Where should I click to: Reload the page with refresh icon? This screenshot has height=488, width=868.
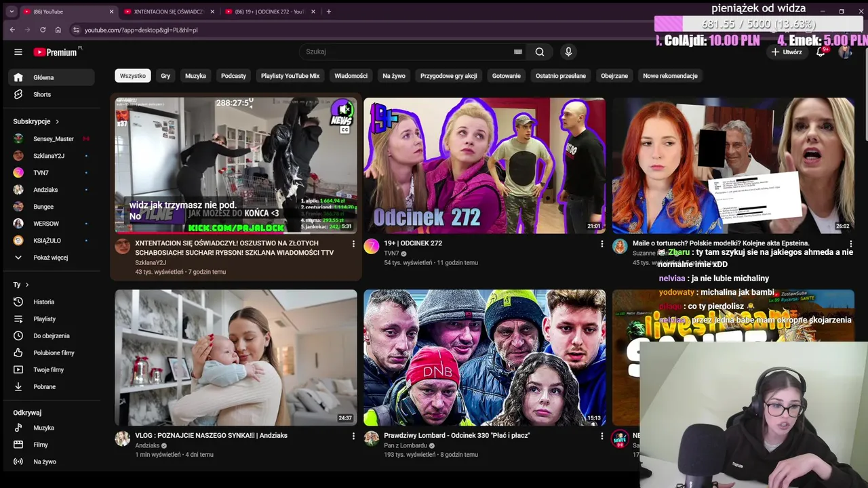[x=43, y=30]
